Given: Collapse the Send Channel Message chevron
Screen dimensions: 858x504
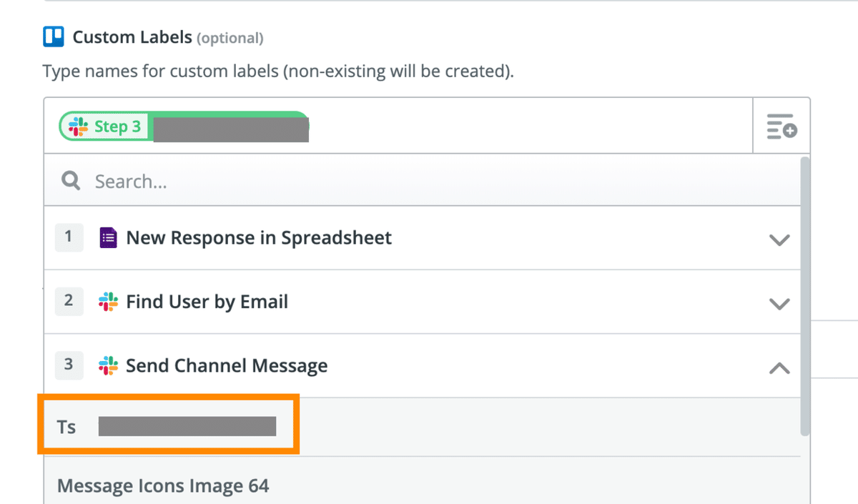Looking at the screenshot, I should click(779, 368).
